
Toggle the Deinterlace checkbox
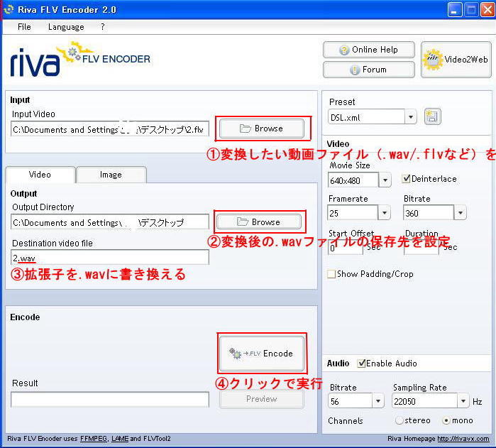[406, 179]
